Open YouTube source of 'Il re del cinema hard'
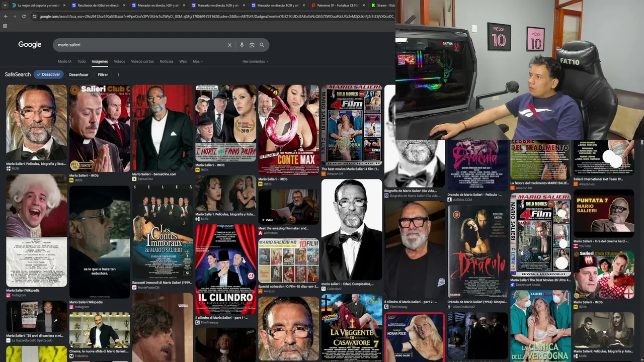The height and width of the screenshot is (362, 644). pos(583,246)
